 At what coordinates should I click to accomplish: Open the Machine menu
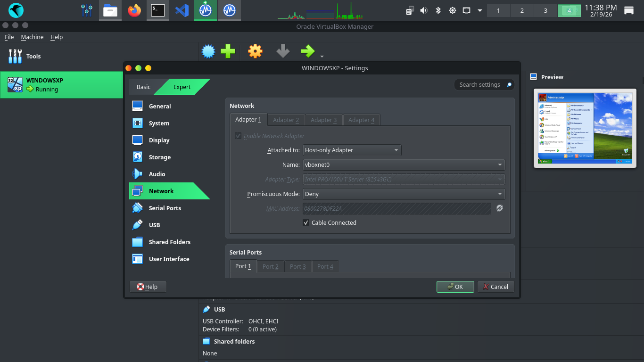coord(32,37)
